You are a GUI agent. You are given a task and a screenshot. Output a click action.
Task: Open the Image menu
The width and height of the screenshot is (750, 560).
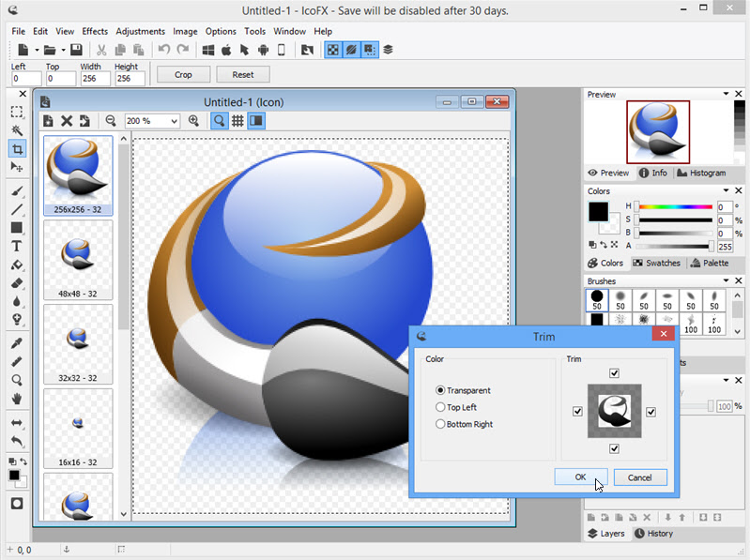point(185,31)
